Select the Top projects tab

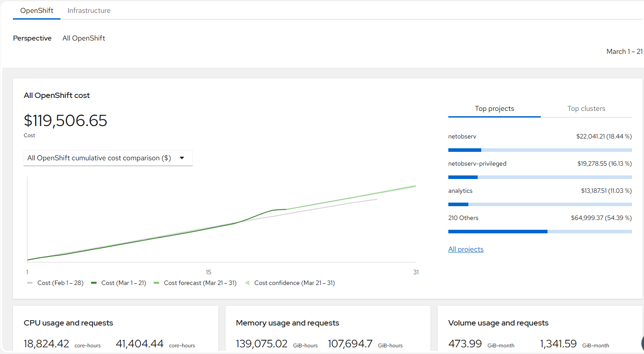tap(495, 109)
